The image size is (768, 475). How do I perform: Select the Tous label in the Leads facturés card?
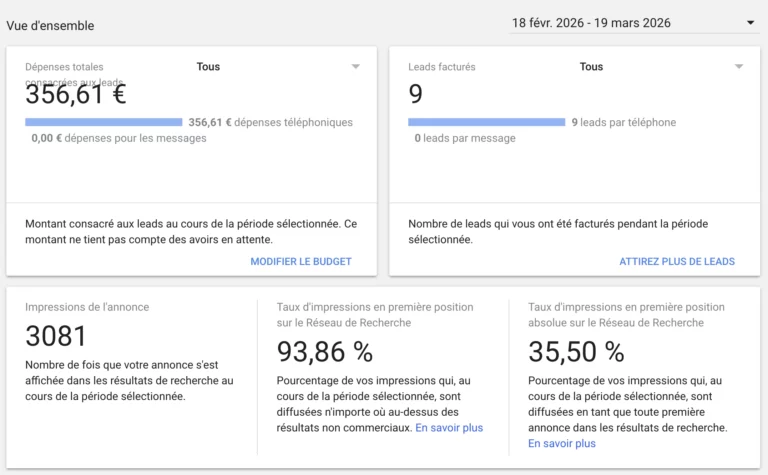[591, 67]
